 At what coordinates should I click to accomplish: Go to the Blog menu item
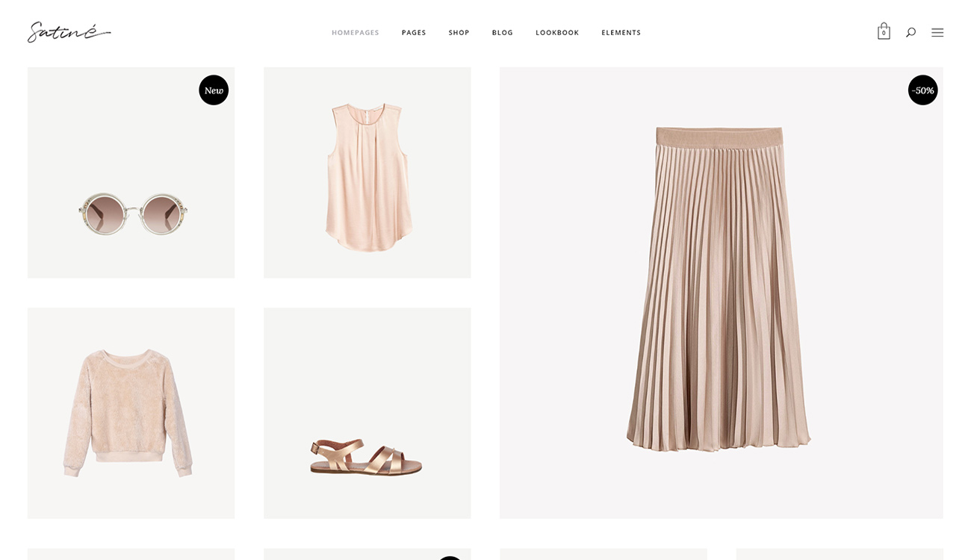(x=502, y=33)
